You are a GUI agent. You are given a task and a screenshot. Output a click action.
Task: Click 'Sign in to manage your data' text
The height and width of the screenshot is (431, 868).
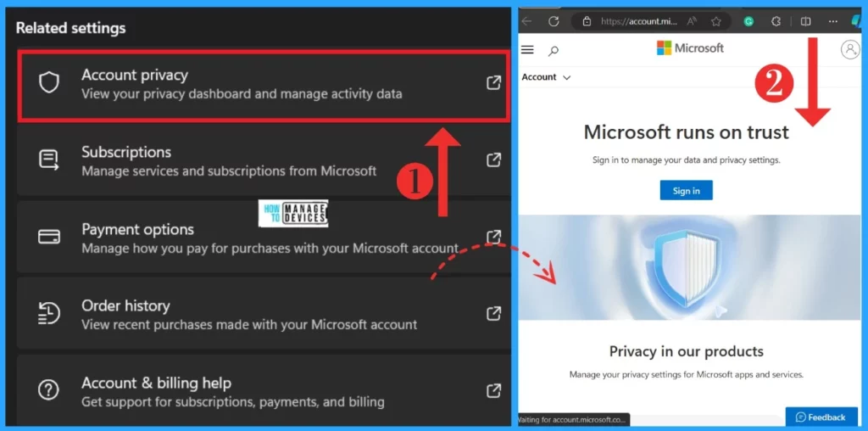686,160
